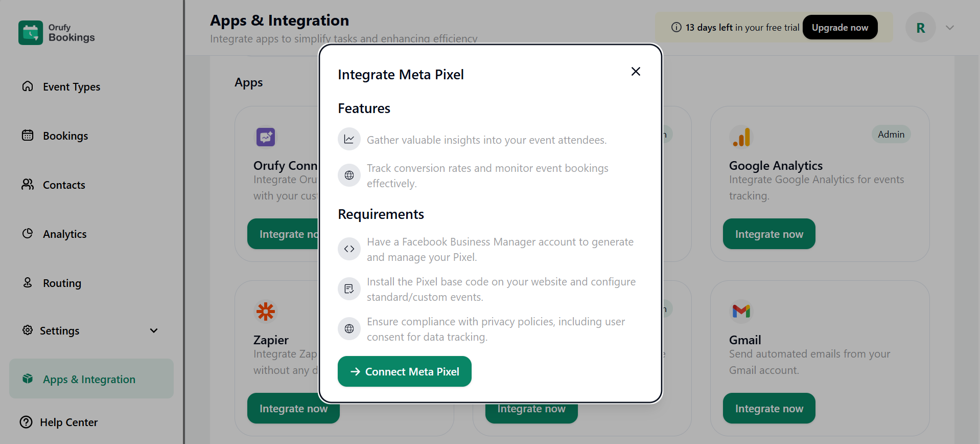Click Integrate now under Zapier
Image resolution: width=980 pixels, height=444 pixels.
click(x=293, y=408)
